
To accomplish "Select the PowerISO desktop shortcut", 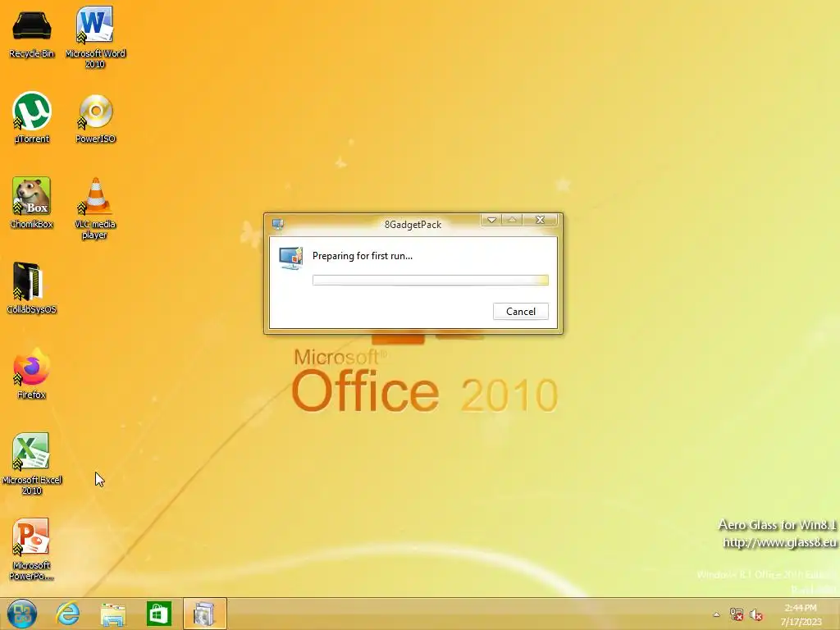I will 95,119.
